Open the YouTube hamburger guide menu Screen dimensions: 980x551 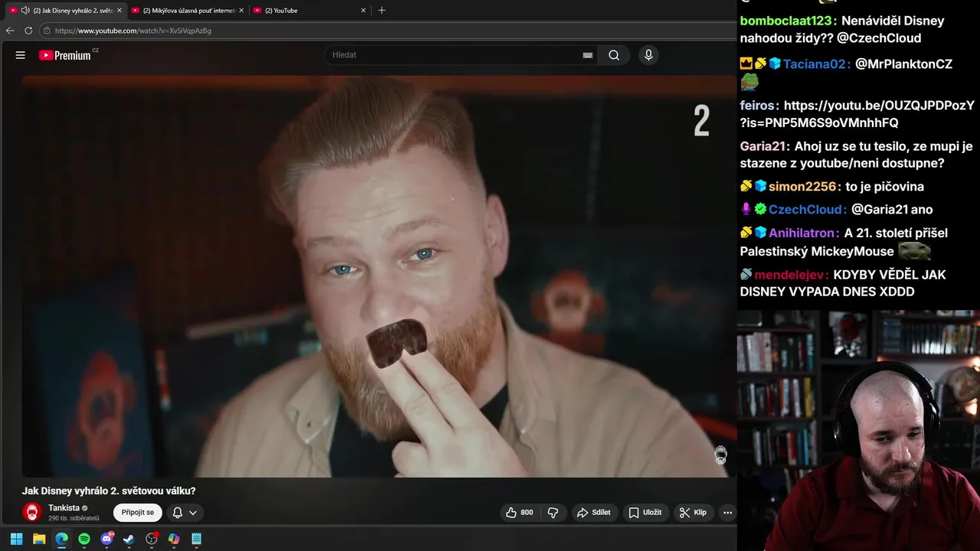pos(21,55)
